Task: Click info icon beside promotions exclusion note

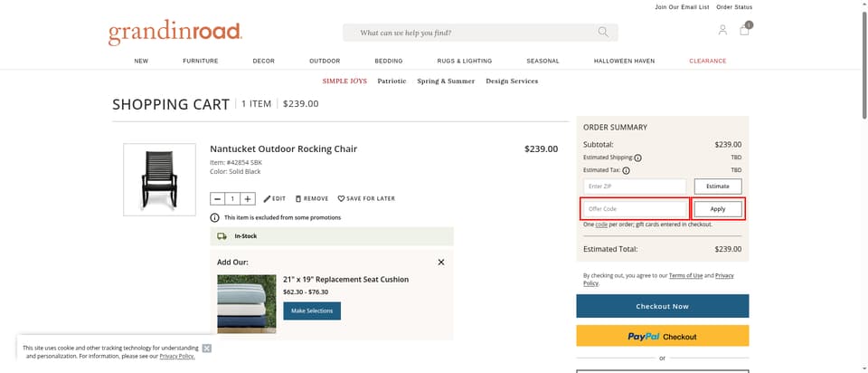Action: pyautogui.click(x=215, y=218)
